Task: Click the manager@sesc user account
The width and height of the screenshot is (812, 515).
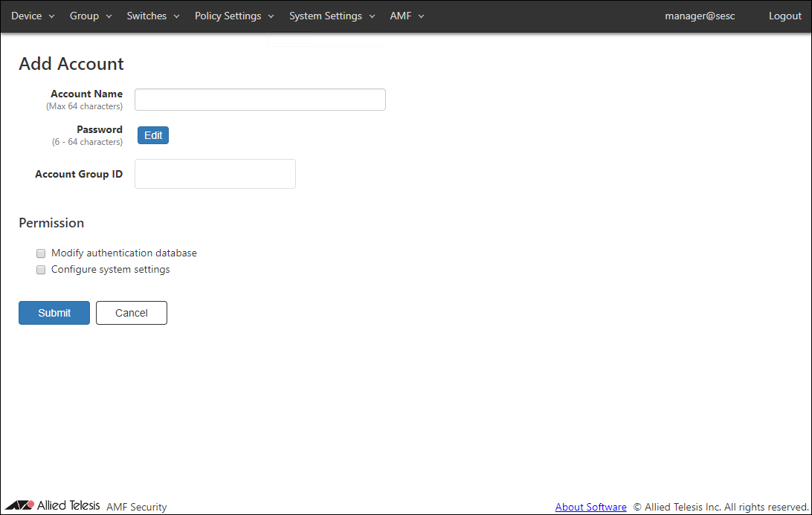Action: click(x=700, y=16)
